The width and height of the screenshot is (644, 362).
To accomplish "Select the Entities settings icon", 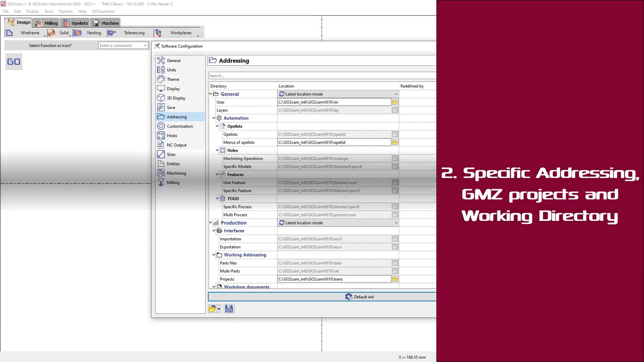I will pyautogui.click(x=161, y=164).
